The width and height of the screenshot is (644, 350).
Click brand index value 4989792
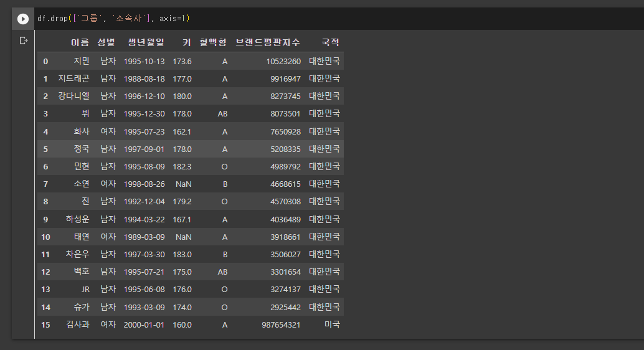(x=285, y=166)
